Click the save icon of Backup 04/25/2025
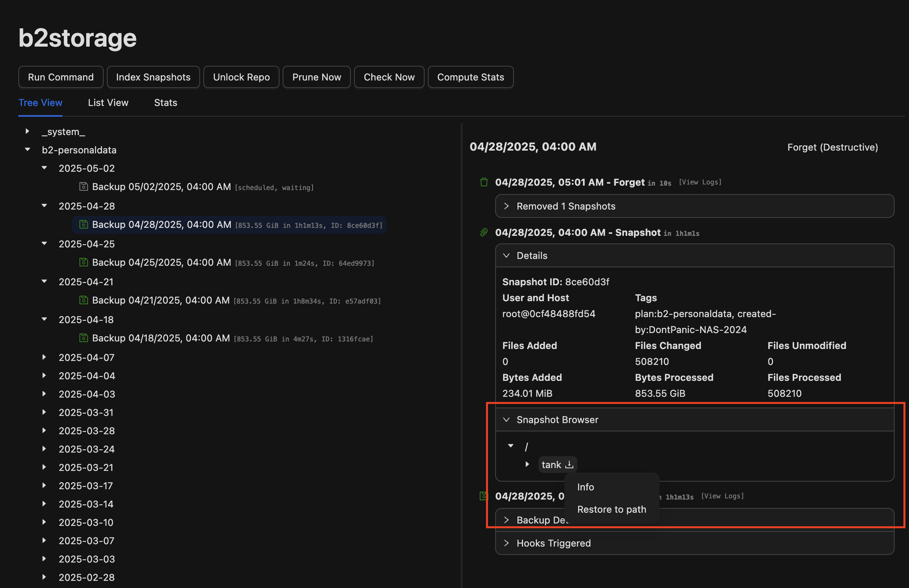 (83, 262)
